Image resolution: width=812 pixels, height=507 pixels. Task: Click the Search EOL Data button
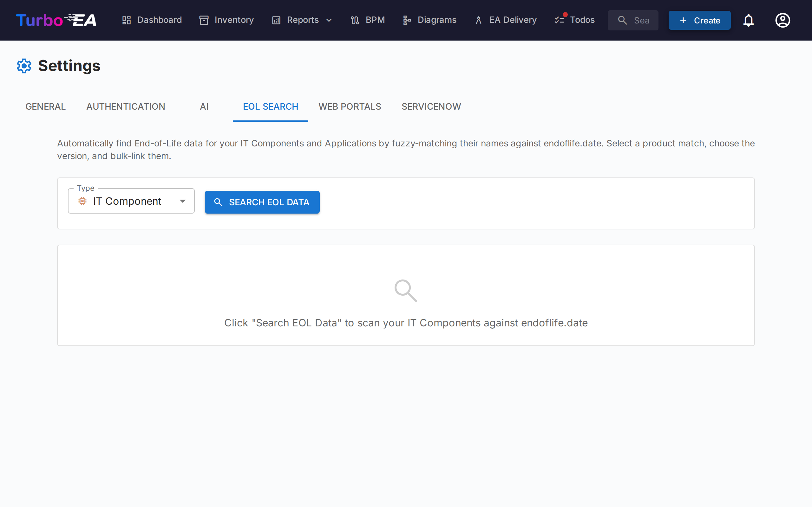(x=262, y=202)
